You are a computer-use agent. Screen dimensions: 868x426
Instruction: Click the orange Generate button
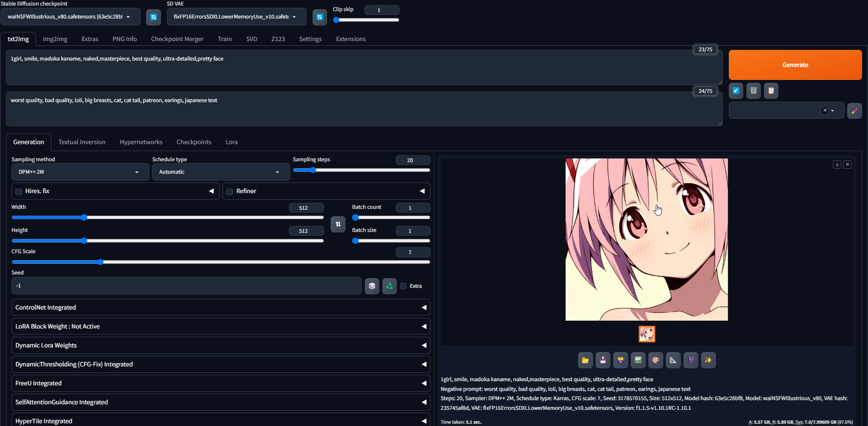tap(795, 65)
